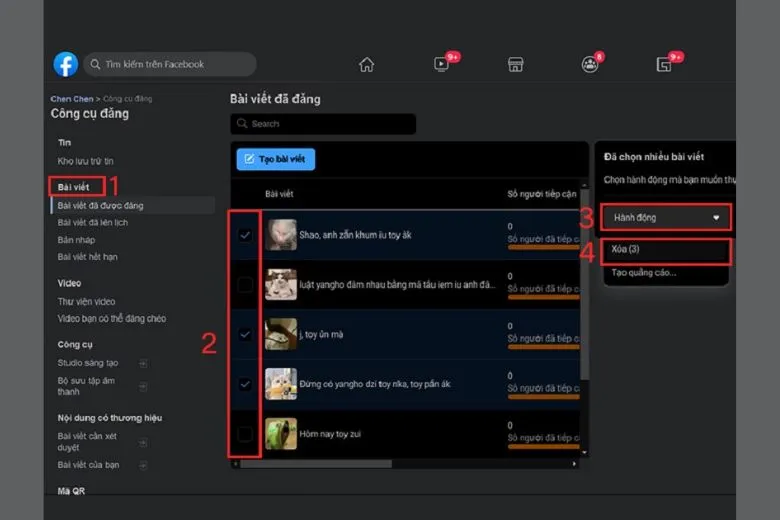780x520 pixels.
Task: Select Bài viết đã lên lịch in the sidebar
Action: coord(93,222)
